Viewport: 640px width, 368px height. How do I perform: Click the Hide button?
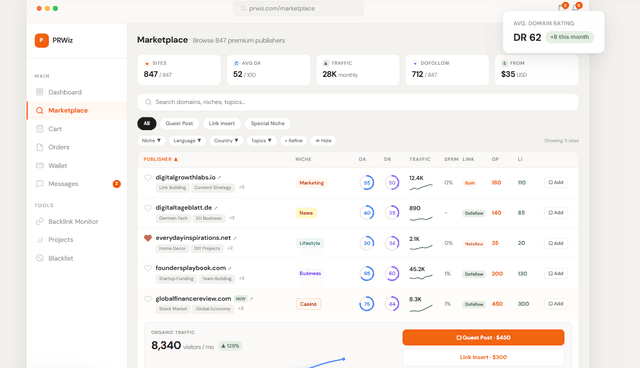323,141
